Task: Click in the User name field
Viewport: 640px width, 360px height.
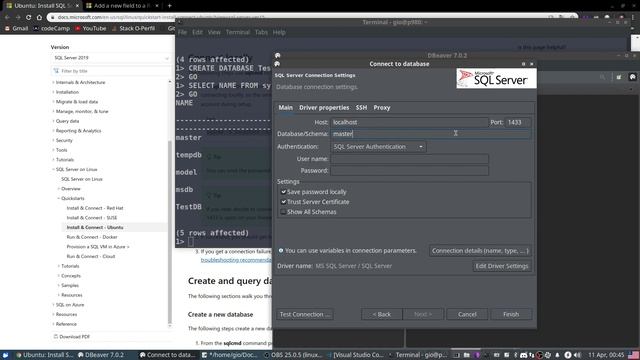Action: point(409,159)
